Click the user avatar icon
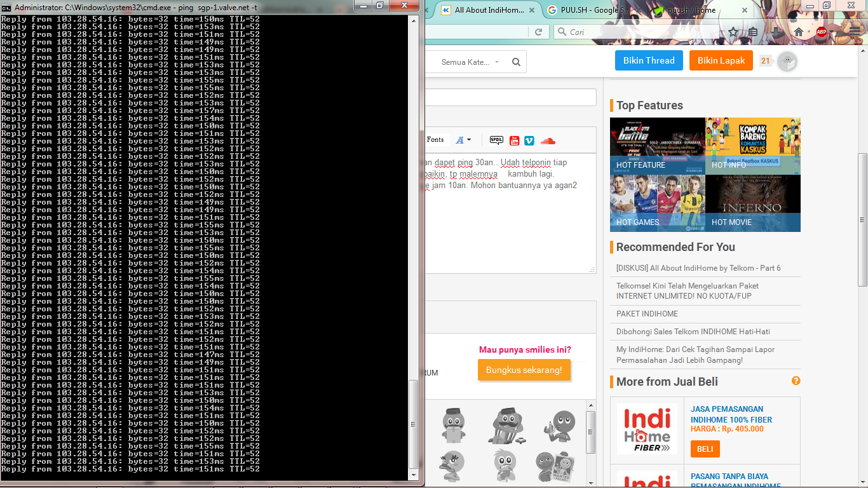The width and height of the screenshot is (868, 488). 787,62
